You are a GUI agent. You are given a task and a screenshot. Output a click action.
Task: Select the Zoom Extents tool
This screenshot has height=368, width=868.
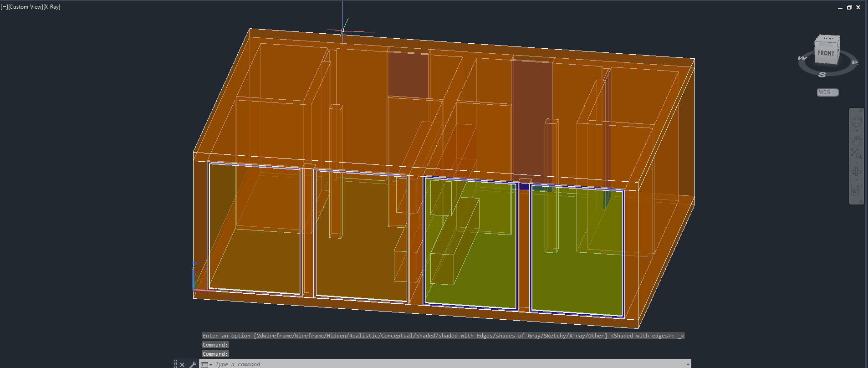857,153
